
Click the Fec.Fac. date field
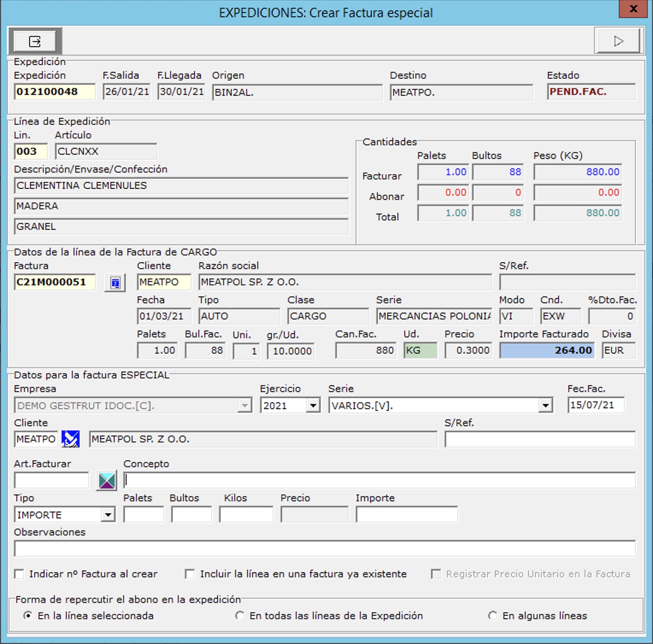[x=595, y=405]
